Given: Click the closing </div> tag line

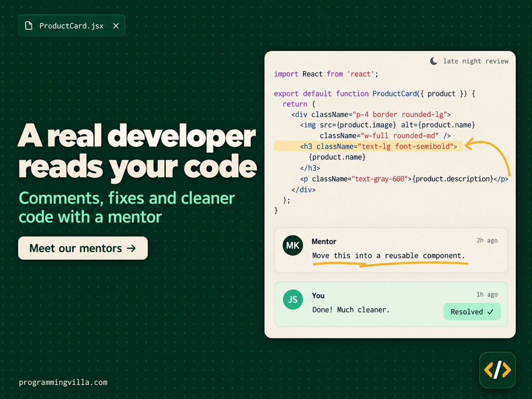Looking at the screenshot, I should click(303, 189).
